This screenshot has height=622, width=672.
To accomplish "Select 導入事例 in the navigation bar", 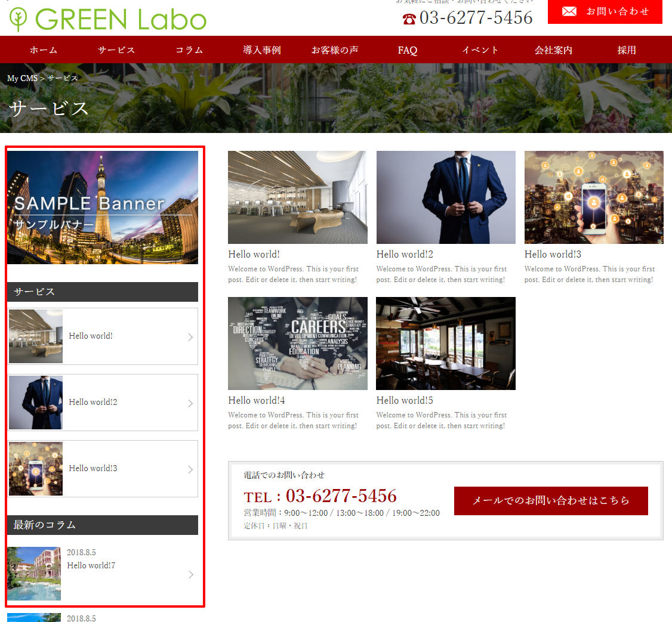I will point(262,50).
